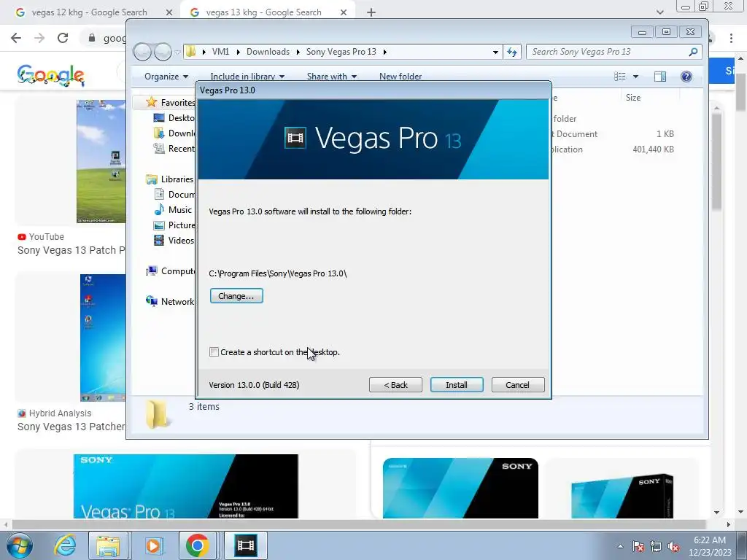The height and width of the screenshot is (560, 747).
Task: Click the green field desktop thumbnail
Action: click(101, 161)
